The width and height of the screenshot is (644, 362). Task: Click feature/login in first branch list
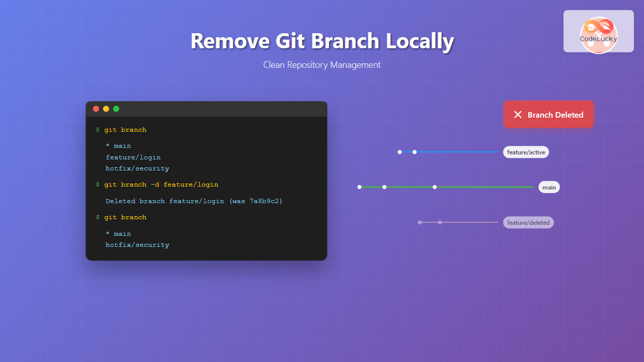point(133,157)
